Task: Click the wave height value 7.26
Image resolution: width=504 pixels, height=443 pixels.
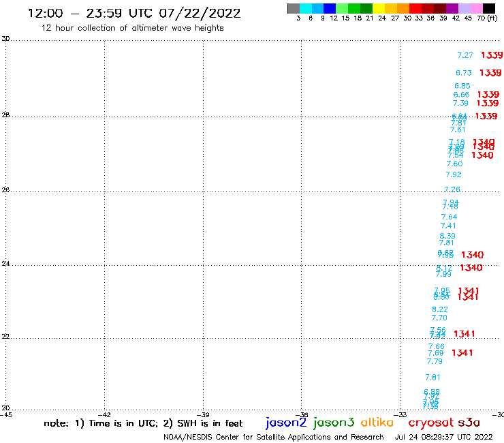Action: point(452,189)
